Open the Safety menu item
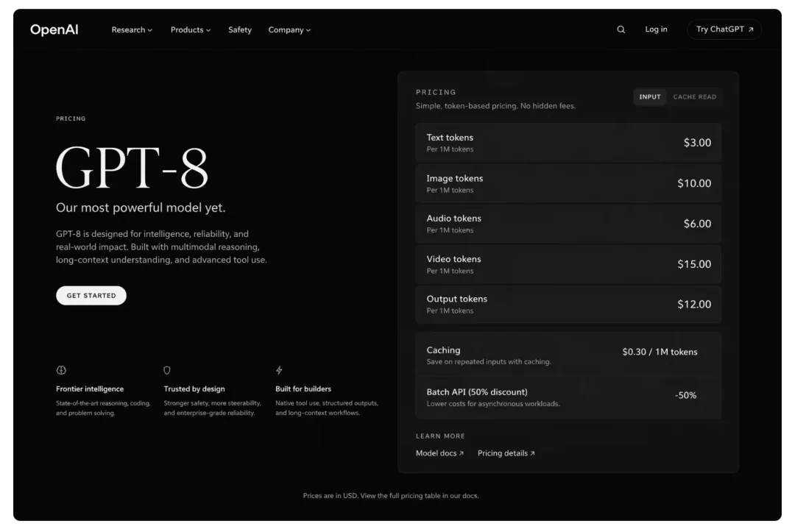 pyautogui.click(x=240, y=30)
